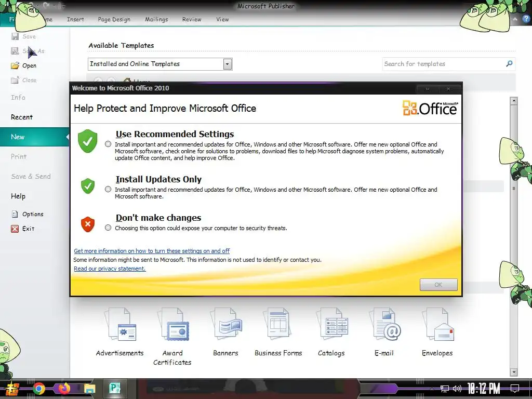Select New in the backstage menu
This screenshot has width=532, height=399.
(35, 137)
